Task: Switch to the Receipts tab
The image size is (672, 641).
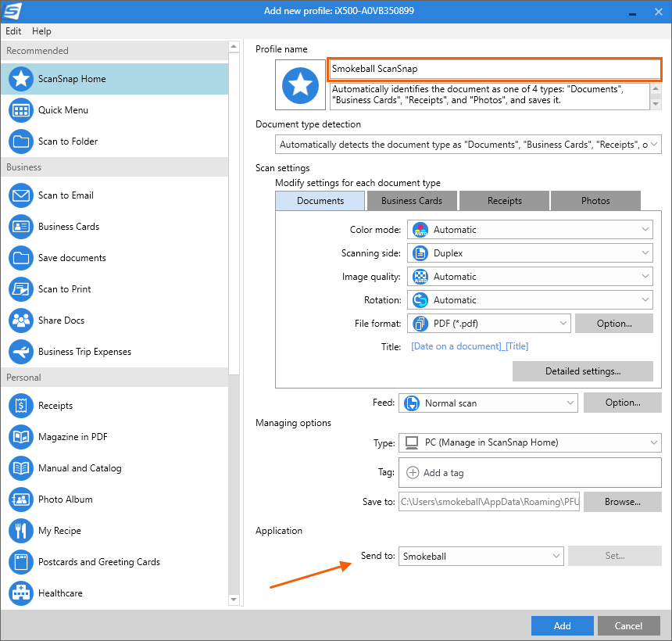Action: (x=505, y=201)
